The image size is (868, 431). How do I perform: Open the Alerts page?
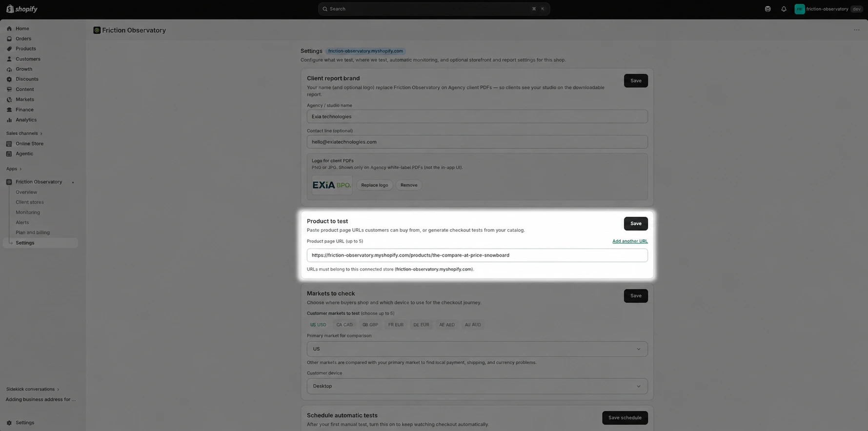pos(22,222)
